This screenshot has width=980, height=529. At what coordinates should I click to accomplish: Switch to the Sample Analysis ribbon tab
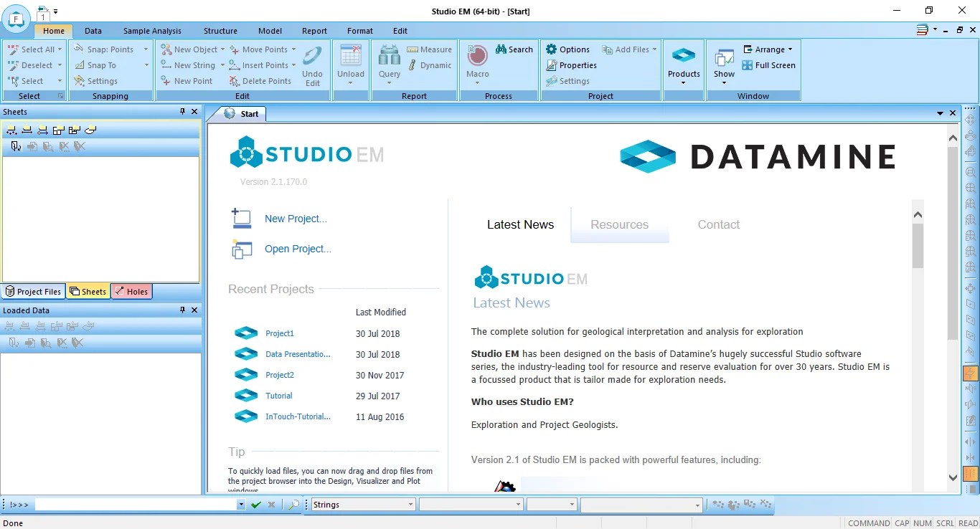pyautogui.click(x=152, y=31)
